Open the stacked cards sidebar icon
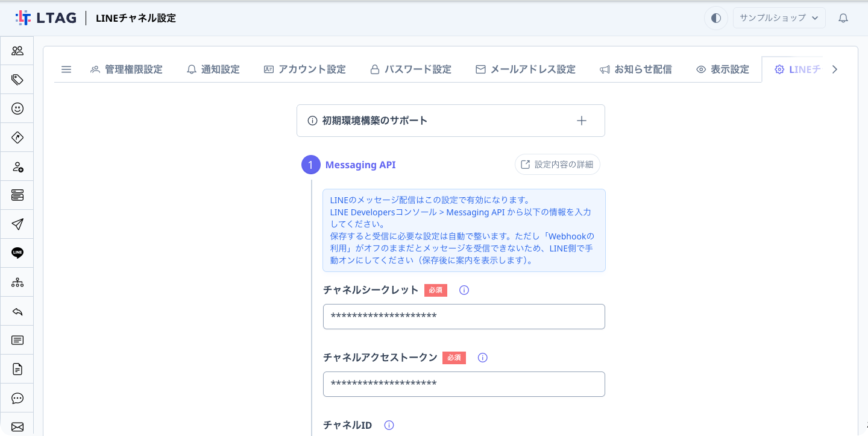 [17, 195]
